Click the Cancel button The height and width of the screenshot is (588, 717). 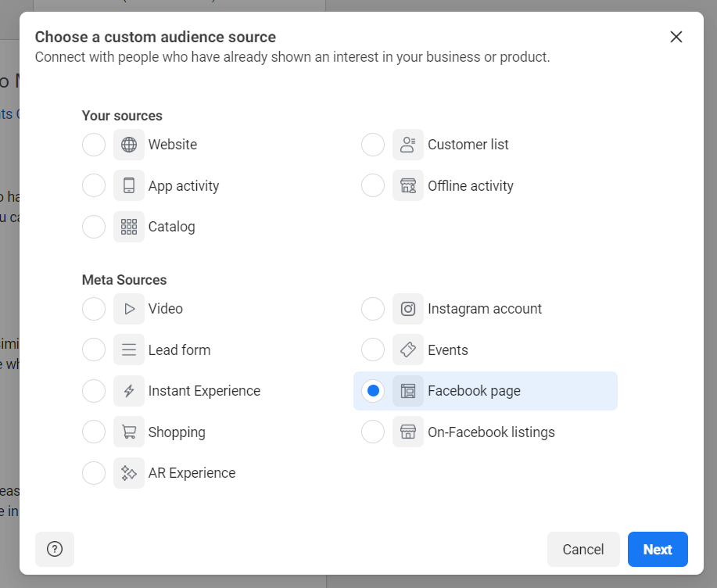[583, 549]
